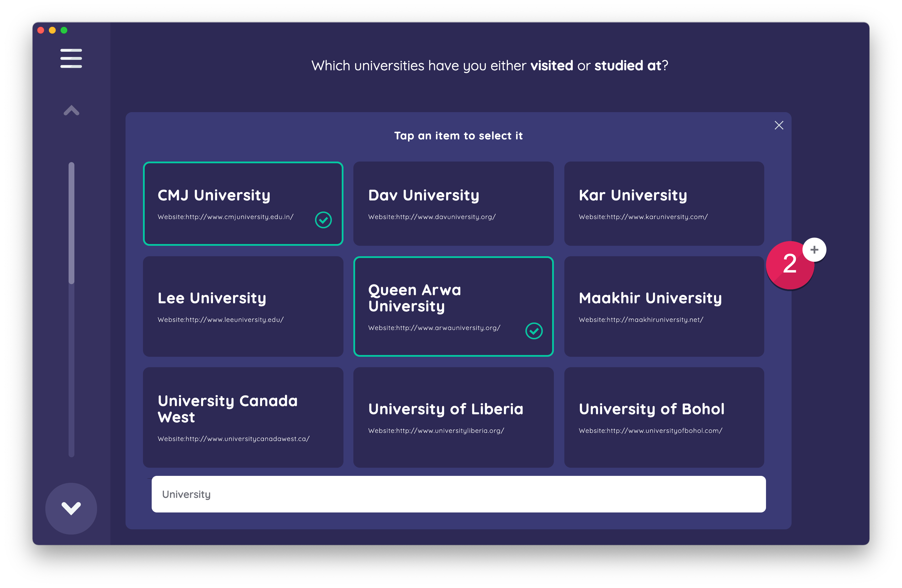Select University Canada West card
Viewport: 902px width, 588px height.
(x=243, y=417)
